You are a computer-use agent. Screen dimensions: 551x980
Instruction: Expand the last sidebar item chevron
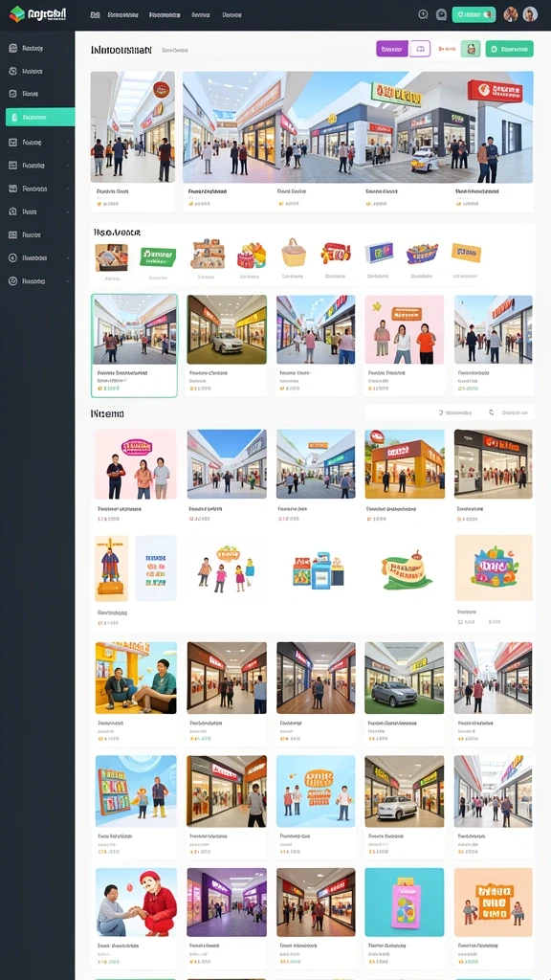(68, 281)
